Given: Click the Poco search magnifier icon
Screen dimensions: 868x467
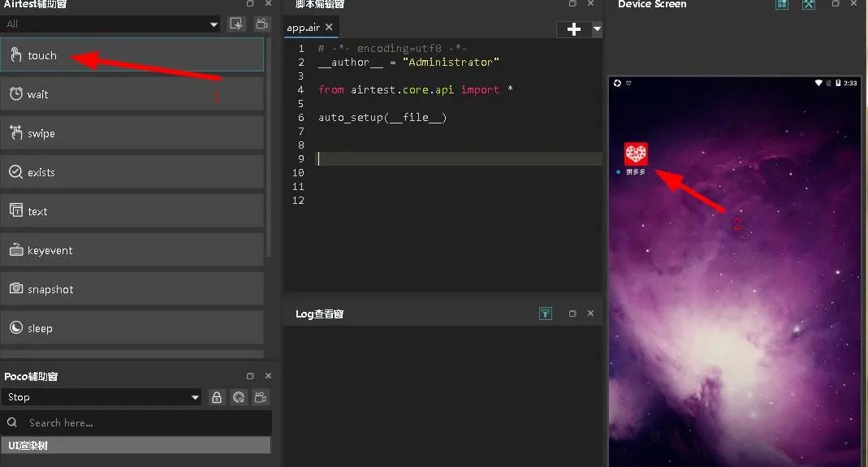Looking at the screenshot, I should (x=11, y=422).
